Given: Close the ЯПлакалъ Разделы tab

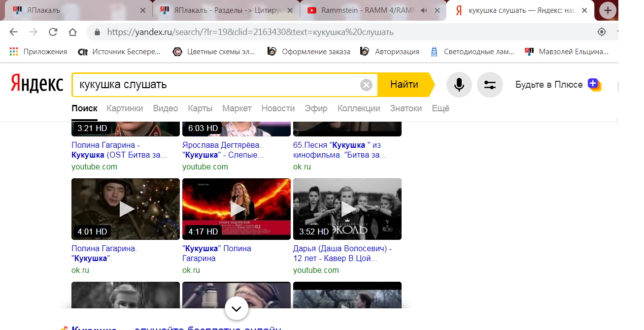Looking at the screenshot, I should 290,10.
